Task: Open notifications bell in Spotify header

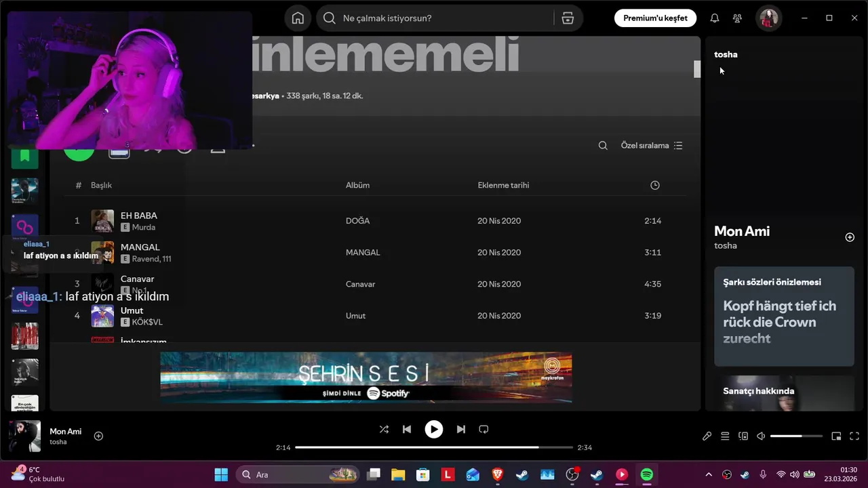Action: click(714, 18)
